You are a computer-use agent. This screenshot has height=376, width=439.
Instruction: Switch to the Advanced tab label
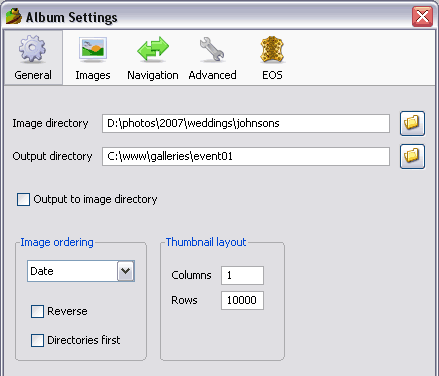click(x=212, y=75)
